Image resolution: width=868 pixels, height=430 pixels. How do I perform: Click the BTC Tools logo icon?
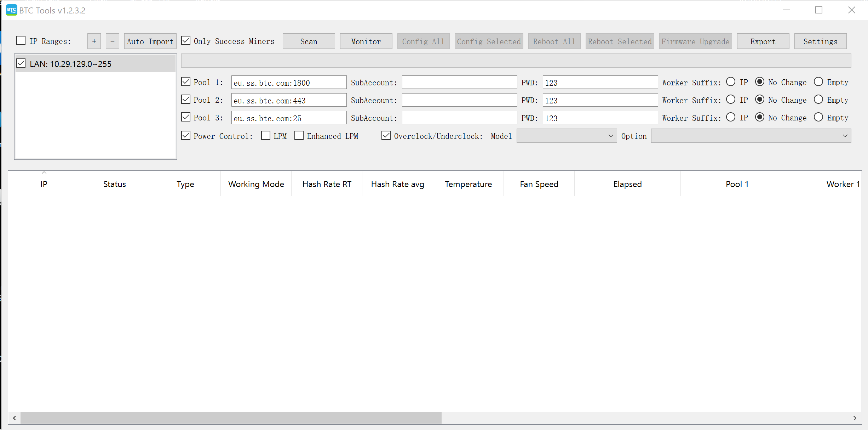tap(12, 10)
